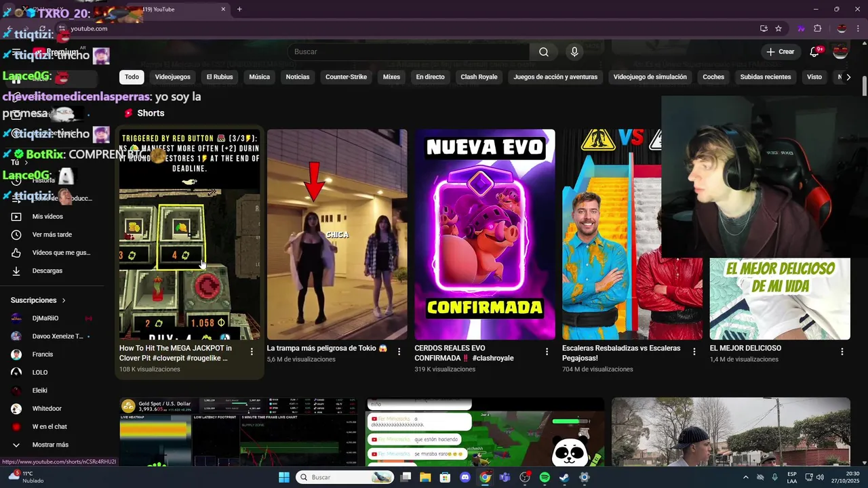Click the YouTube 'Buscar' search field
The height and width of the screenshot is (488, 868).
(408, 52)
